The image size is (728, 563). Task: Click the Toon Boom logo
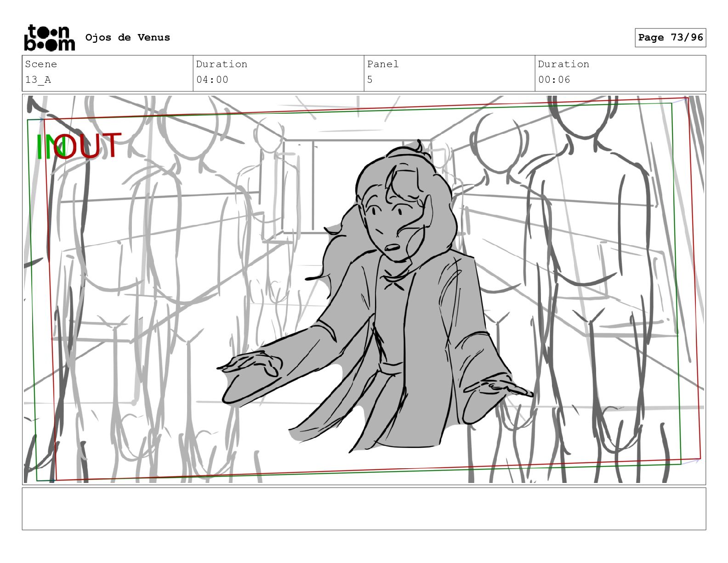point(49,38)
